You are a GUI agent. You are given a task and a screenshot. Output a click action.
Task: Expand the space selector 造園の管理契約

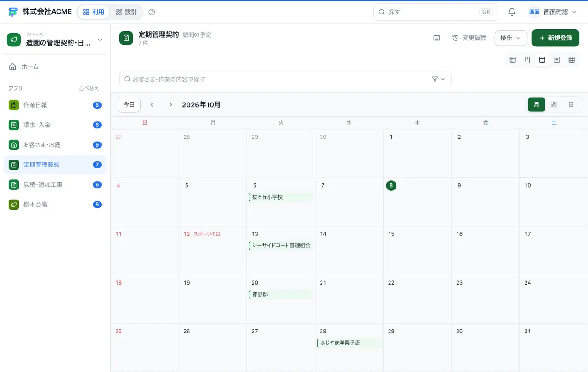click(55, 40)
